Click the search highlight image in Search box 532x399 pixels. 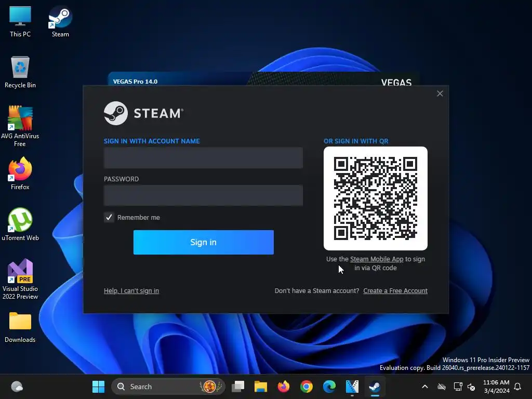(x=210, y=387)
